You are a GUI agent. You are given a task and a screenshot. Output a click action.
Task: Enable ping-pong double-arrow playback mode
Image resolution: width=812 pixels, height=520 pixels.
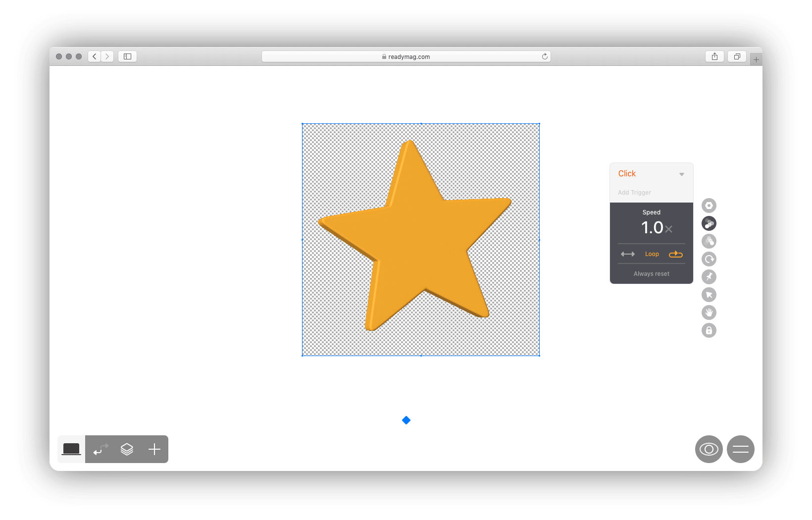pyautogui.click(x=628, y=254)
